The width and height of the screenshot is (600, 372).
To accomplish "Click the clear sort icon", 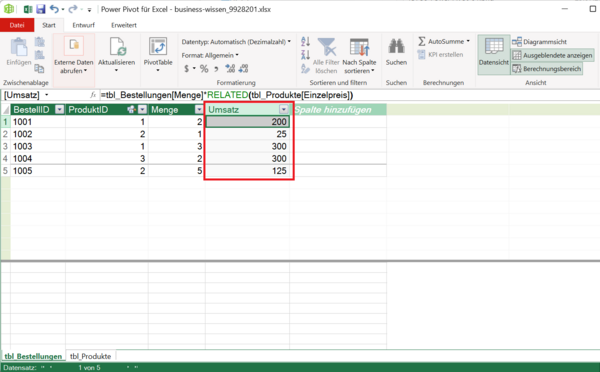I will tap(305, 69).
